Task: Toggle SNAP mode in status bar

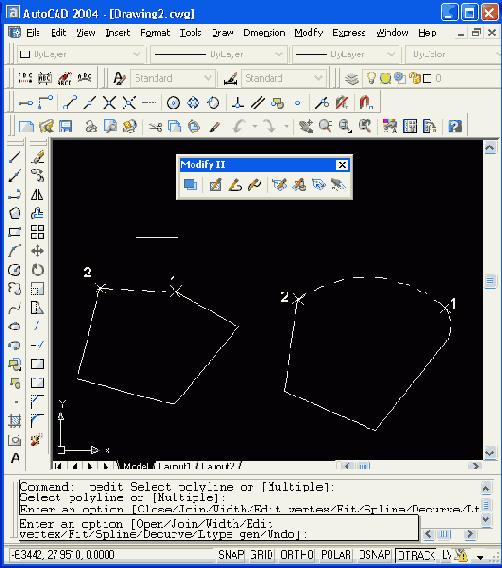Action: 231,555
